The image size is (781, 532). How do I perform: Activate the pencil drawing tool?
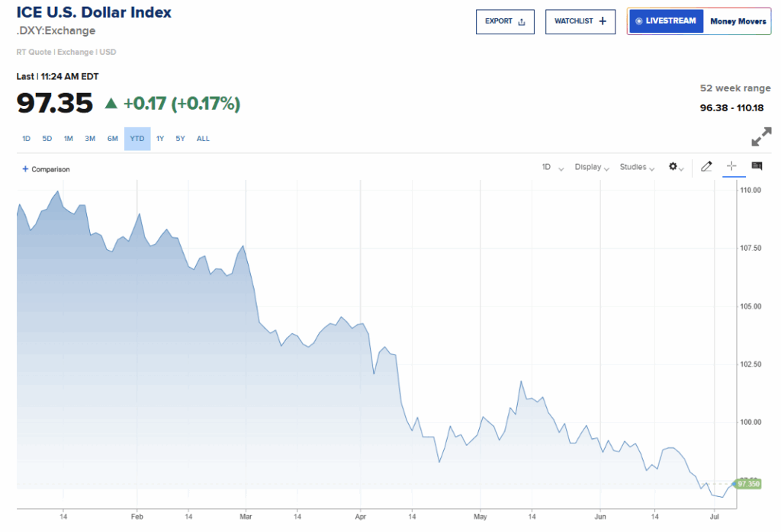point(706,166)
